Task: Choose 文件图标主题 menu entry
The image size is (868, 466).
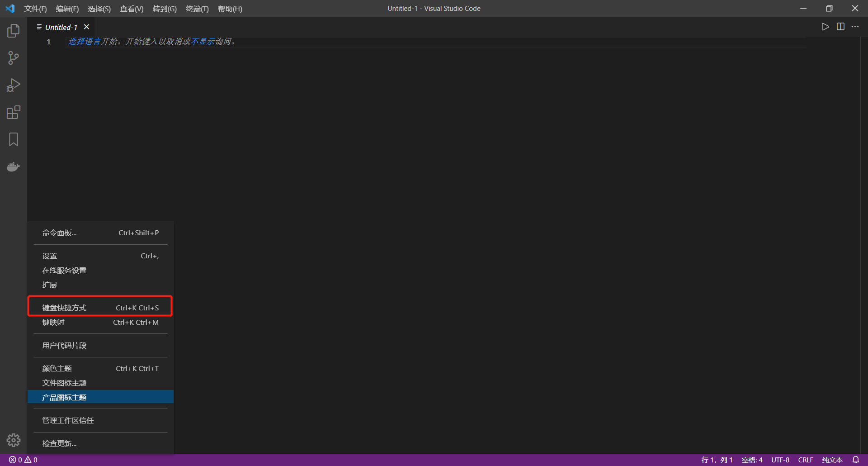Action: [100, 383]
